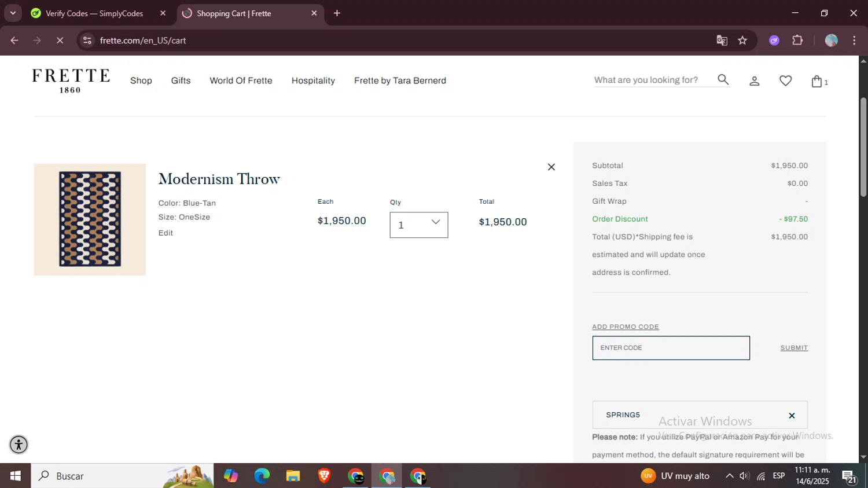Viewport: 868px width, 488px height.
Task: Remove the SPRING5 promo code
Action: point(792,416)
